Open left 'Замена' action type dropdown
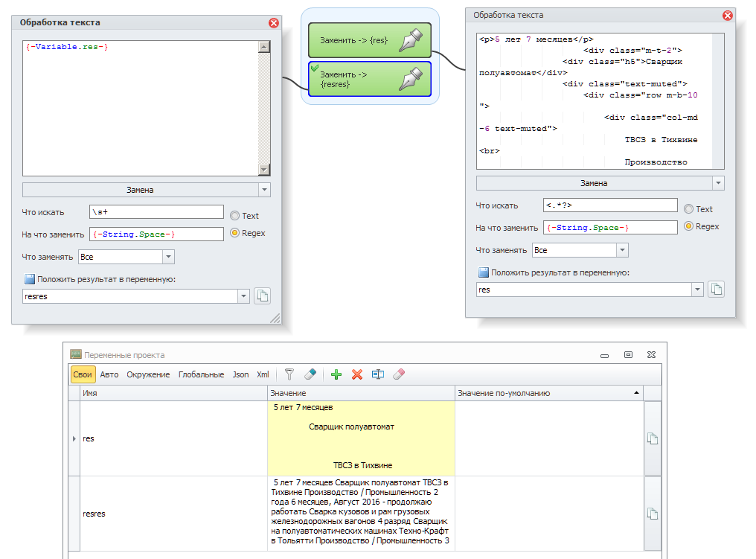 (264, 190)
